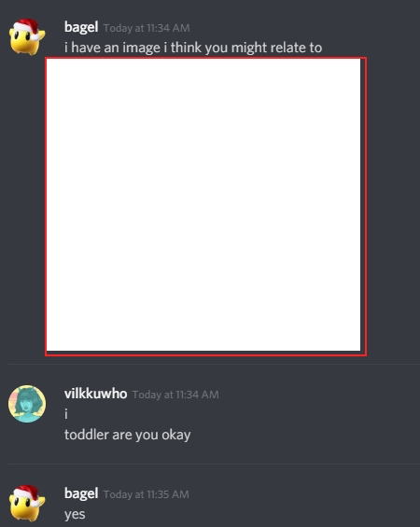This screenshot has height=527, width=420.
Task: Click the divider line above vilkkuwho's message
Action: click(x=215, y=364)
